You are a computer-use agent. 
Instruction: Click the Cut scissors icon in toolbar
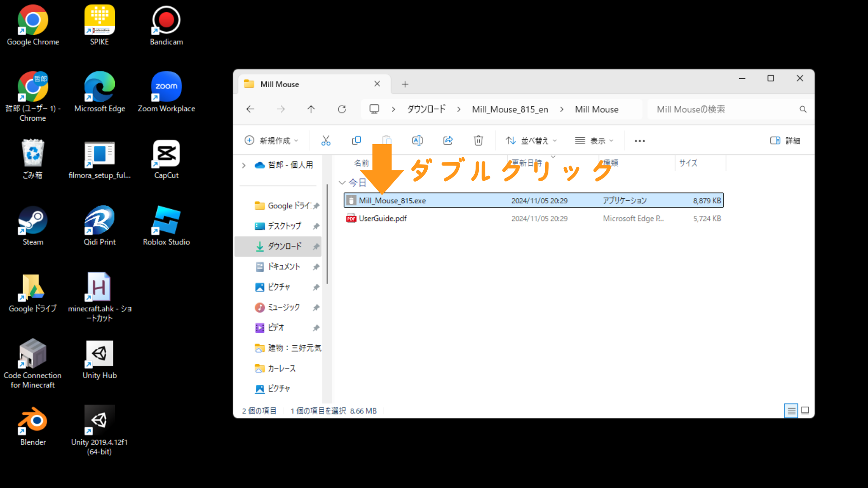click(325, 141)
